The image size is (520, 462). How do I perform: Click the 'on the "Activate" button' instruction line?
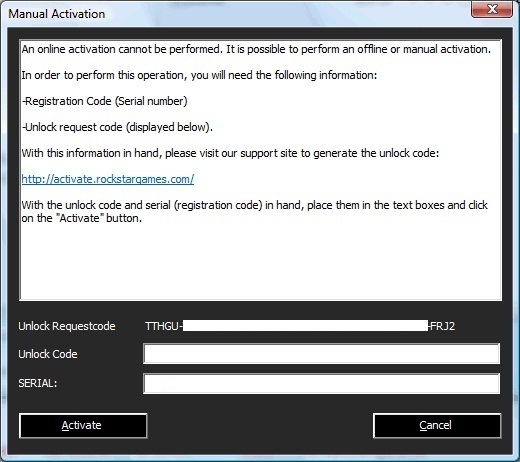tap(82, 218)
